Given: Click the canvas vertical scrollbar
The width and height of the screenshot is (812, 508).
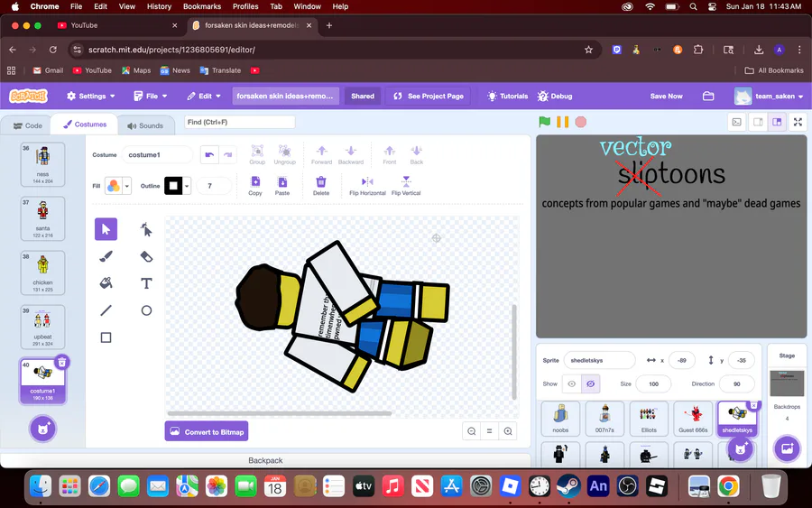Looking at the screenshot, I should click(514, 352).
